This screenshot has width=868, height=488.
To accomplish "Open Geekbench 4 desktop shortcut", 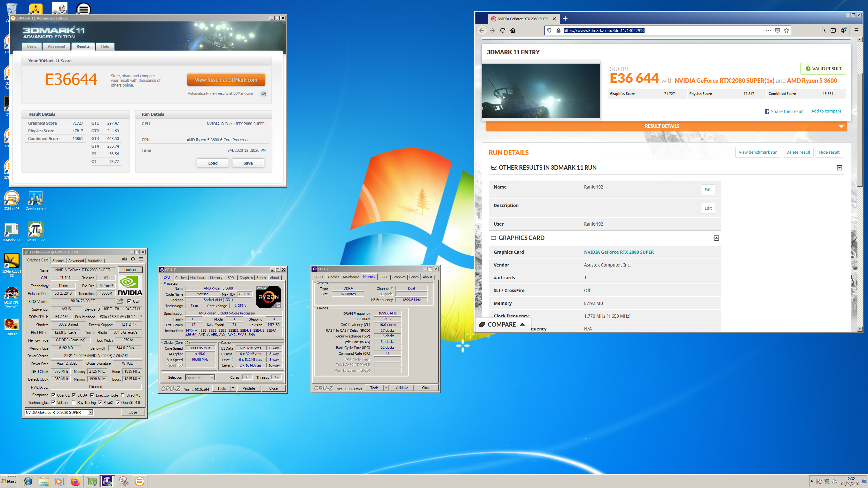I will pos(36,201).
